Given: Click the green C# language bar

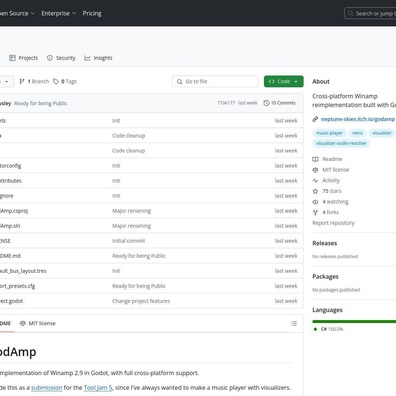Looking at the screenshot, I should coord(354,321).
